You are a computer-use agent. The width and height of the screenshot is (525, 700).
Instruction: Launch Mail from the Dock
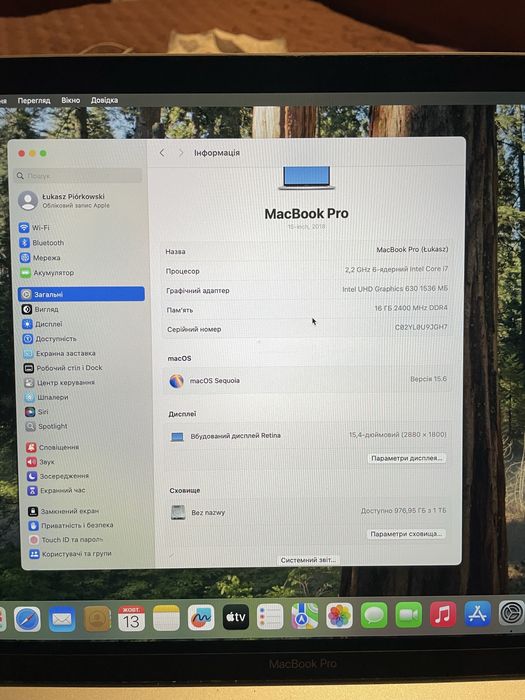pos(62,619)
